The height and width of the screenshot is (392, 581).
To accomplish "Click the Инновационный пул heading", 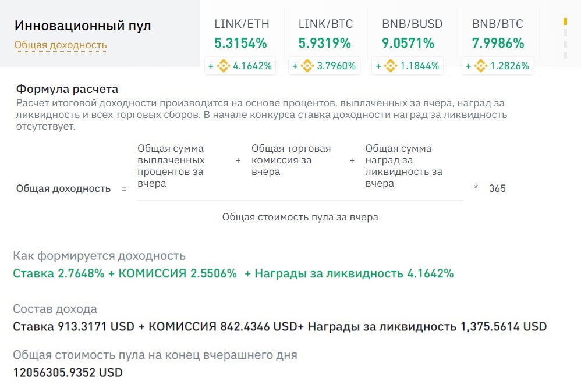I will click(83, 26).
